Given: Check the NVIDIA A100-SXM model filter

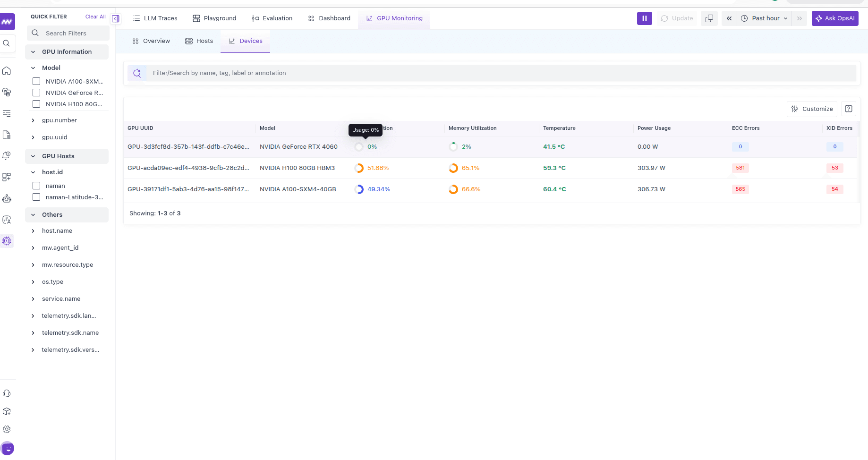Looking at the screenshot, I should tap(36, 81).
